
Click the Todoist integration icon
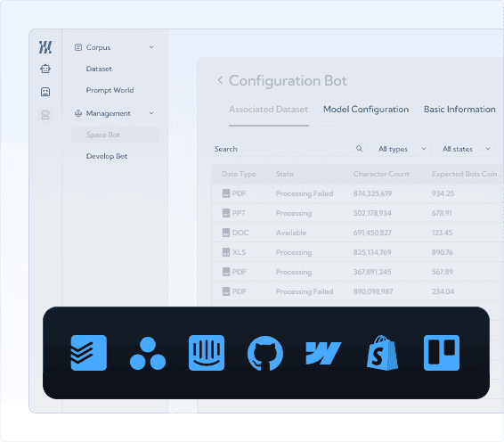(89, 353)
